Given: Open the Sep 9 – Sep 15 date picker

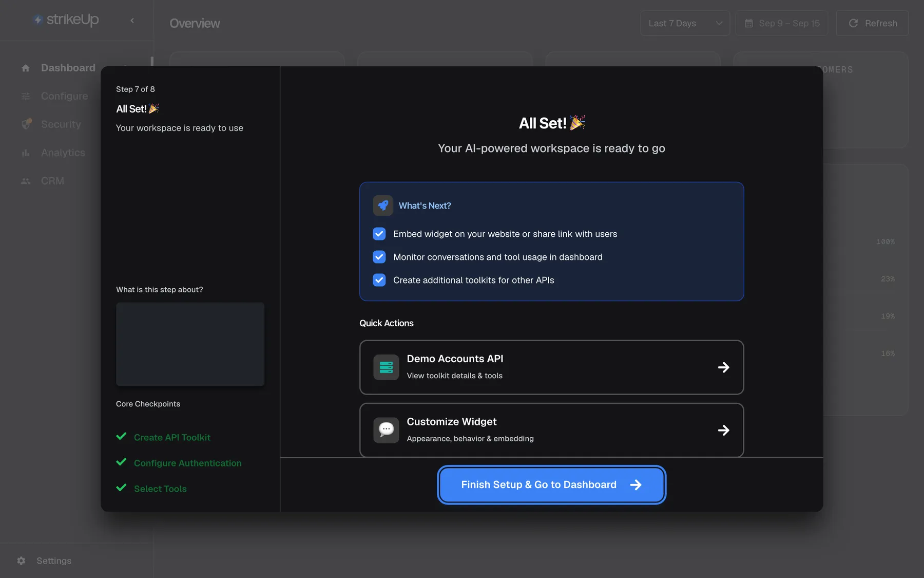Looking at the screenshot, I should (x=782, y=23).
